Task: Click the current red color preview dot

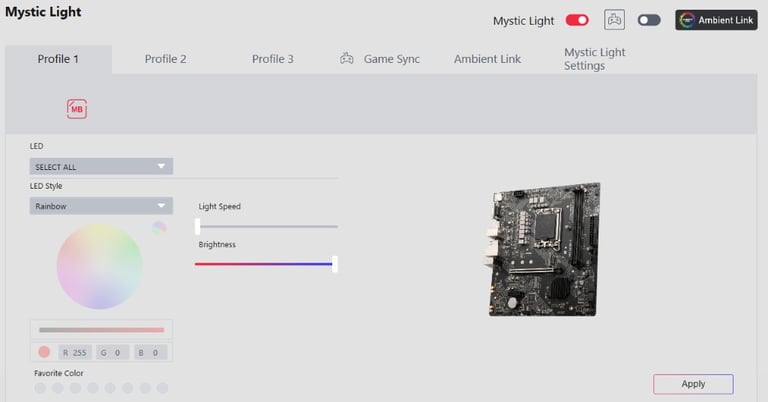Action: 44,352
